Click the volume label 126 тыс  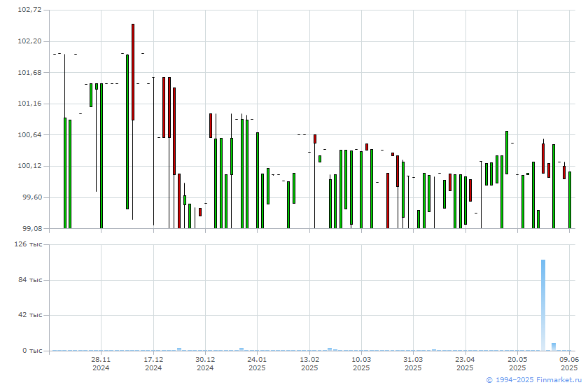coord(28,244)
